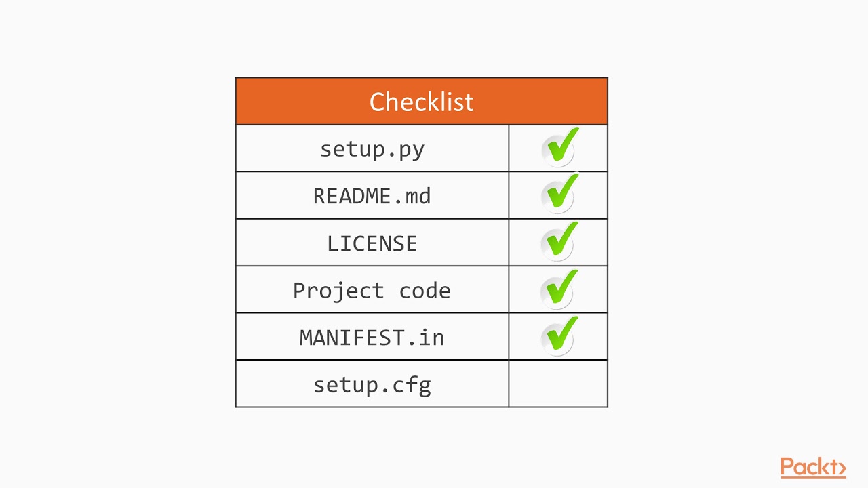
Task: Select the README.md row label
Action: pyautogui.click(x=372, y=196)
